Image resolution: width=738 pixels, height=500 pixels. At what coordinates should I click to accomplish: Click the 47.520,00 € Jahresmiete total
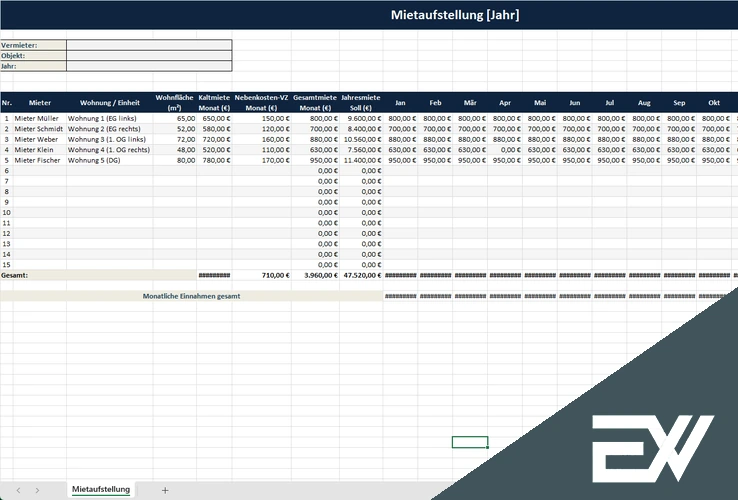tap(361, 275)
